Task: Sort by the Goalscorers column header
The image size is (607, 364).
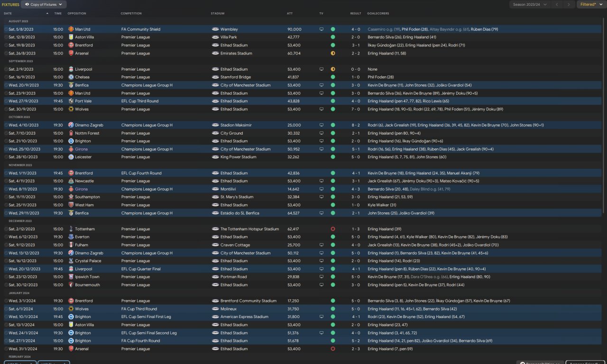Action: tap(378, 13)
